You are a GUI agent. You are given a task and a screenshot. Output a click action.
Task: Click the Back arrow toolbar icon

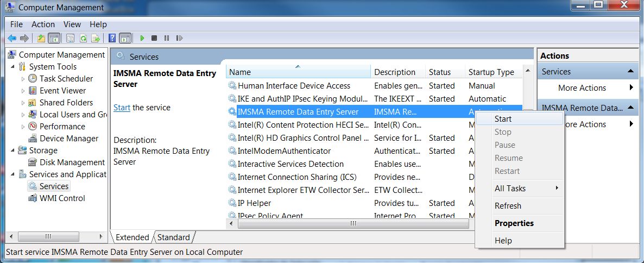click(x=11, y=38)
